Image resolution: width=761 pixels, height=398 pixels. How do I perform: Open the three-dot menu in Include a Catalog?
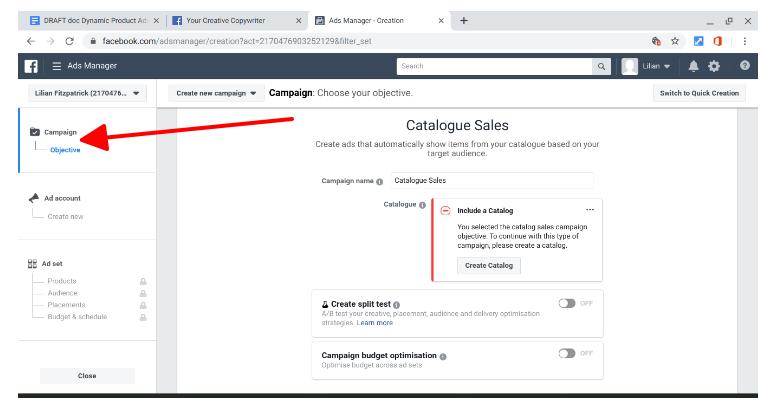coord(590,210)
